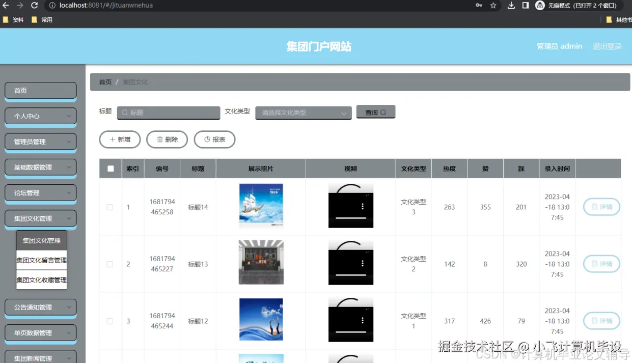Click the video progress bar in row 标题12
Image resolution: width=632 pixels, height=364 pixels.
coord(351,332)
